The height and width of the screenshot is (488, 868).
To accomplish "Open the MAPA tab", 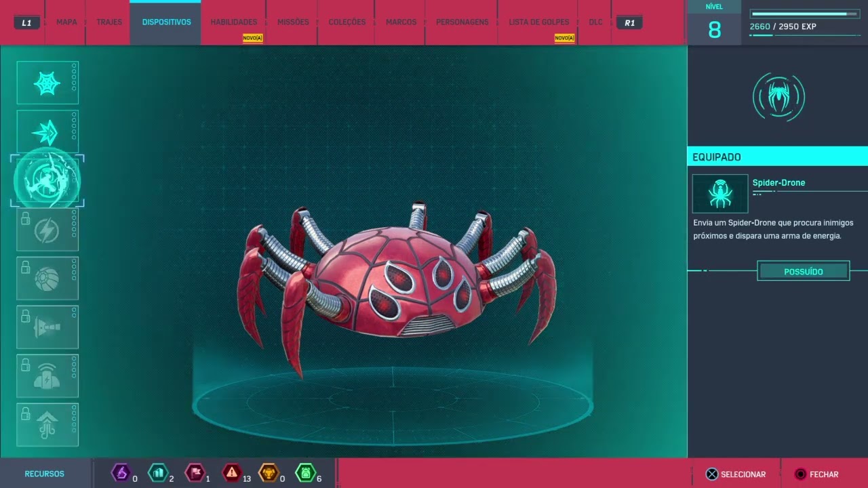I will click(66, 22).
